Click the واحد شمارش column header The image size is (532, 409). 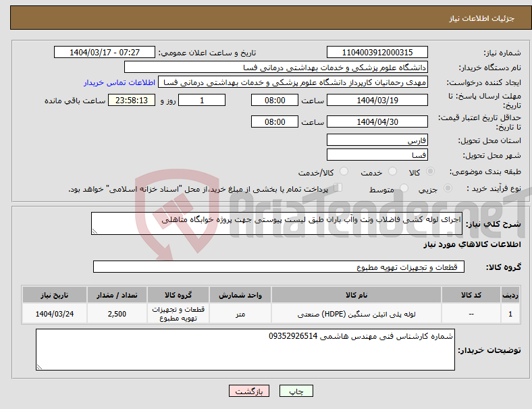(240, 295)
